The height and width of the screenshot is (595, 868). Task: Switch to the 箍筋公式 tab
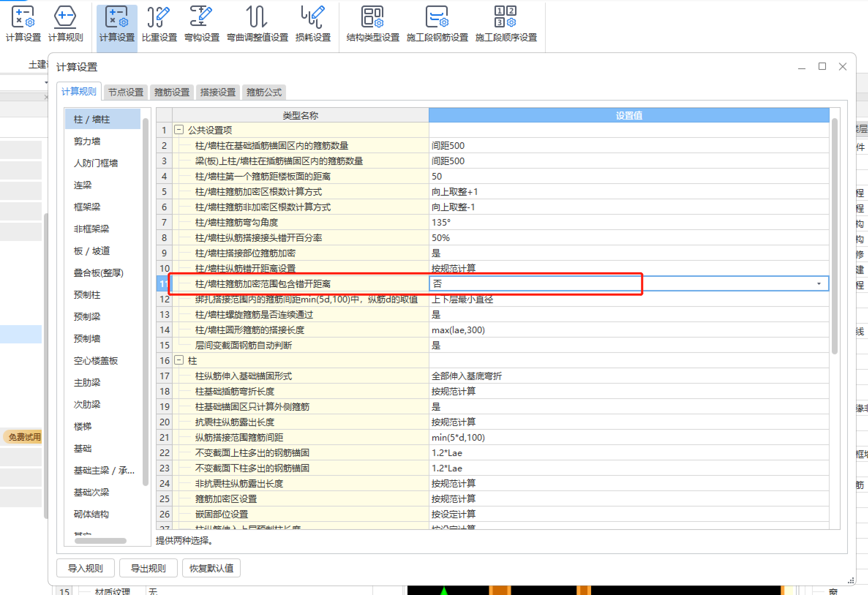pos(264,92)
